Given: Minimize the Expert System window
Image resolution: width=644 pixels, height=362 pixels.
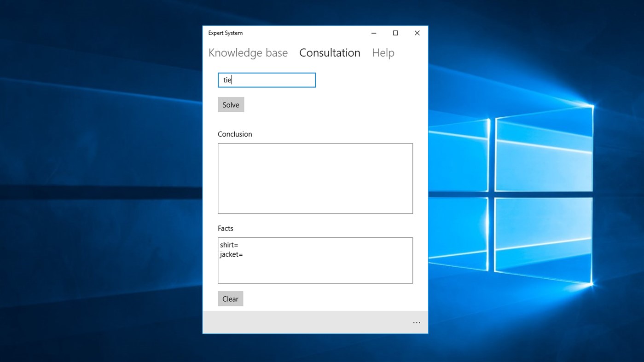Looking at the screenshot, I should tap(373, 33).
